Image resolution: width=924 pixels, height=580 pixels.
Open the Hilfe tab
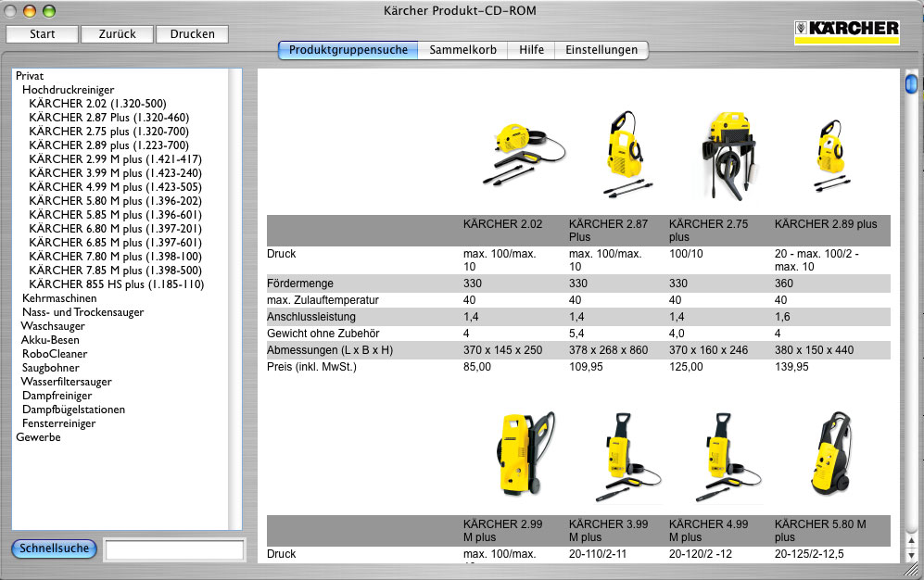tap(531, 50)
